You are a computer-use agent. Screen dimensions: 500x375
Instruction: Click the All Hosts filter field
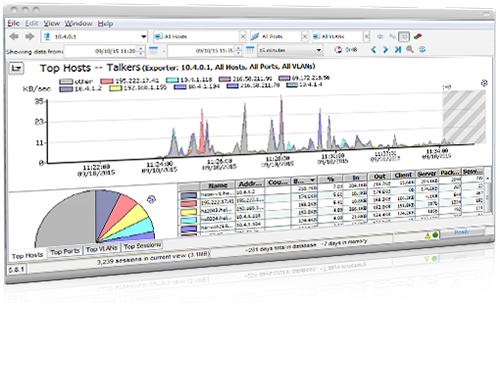[x=196, y=36]
